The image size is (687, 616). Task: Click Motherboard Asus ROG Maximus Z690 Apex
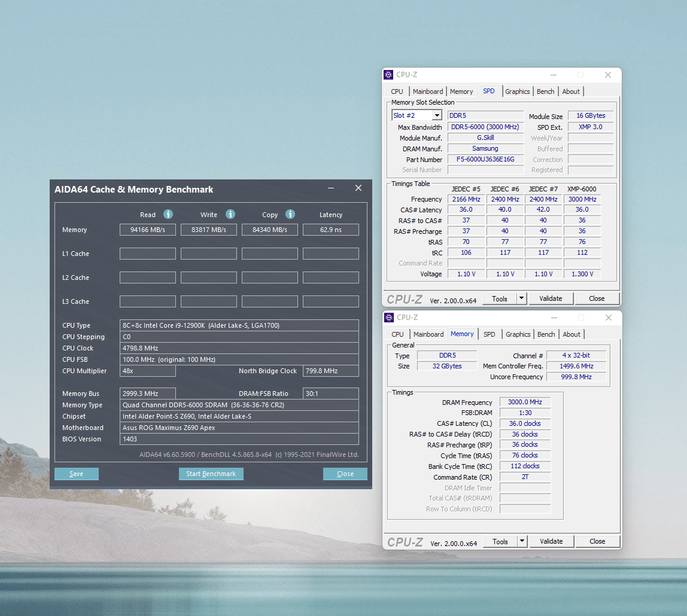pyautogui.click(x=239, y=428)
